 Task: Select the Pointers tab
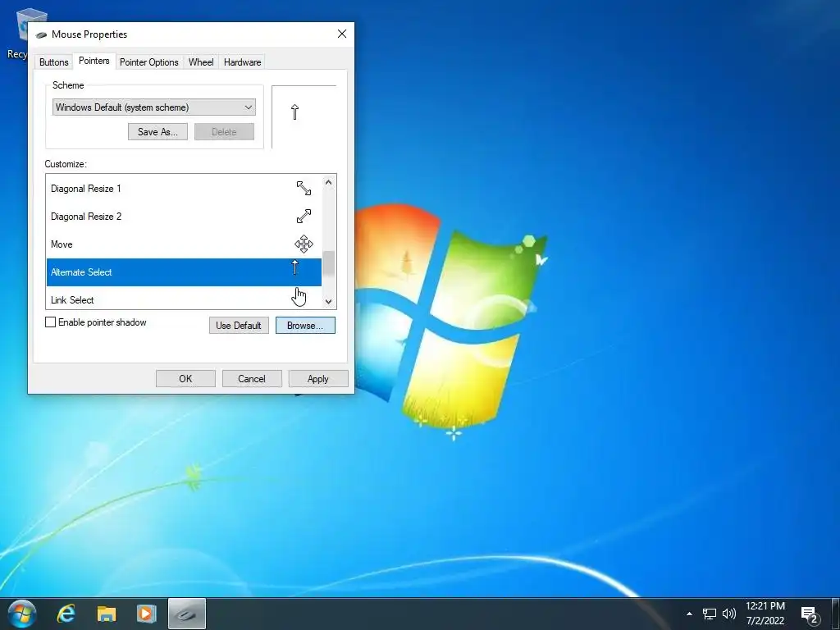coord(94,61)
